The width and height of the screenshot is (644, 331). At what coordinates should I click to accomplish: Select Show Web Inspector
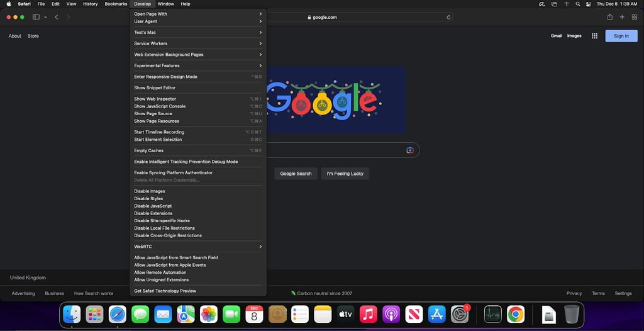[198, 99]
